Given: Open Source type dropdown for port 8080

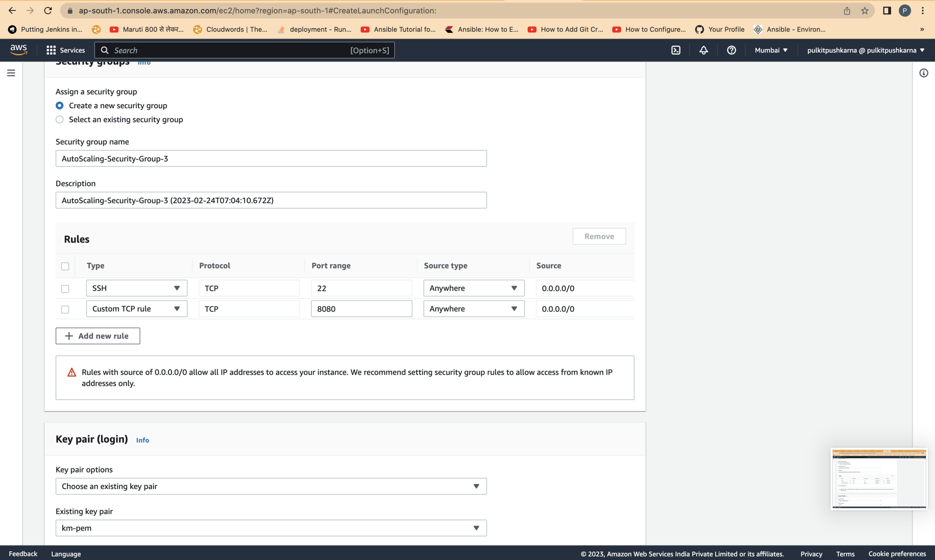Looking at the screenshot, I should [474, 309].
